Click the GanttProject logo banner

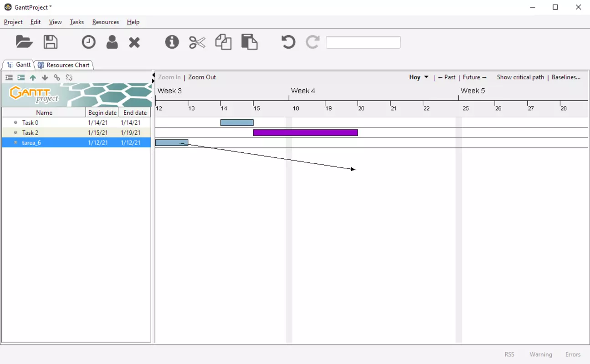click(77, 95)
